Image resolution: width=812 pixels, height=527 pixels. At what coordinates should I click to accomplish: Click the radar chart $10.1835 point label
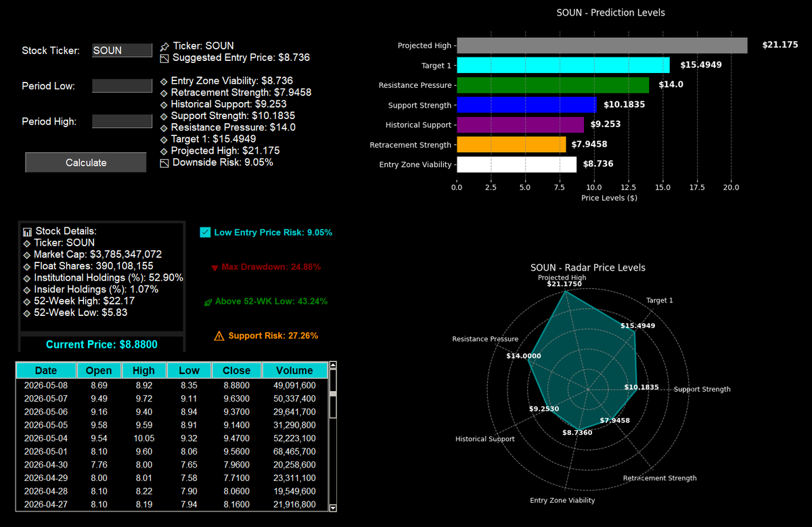click(641, 387)
